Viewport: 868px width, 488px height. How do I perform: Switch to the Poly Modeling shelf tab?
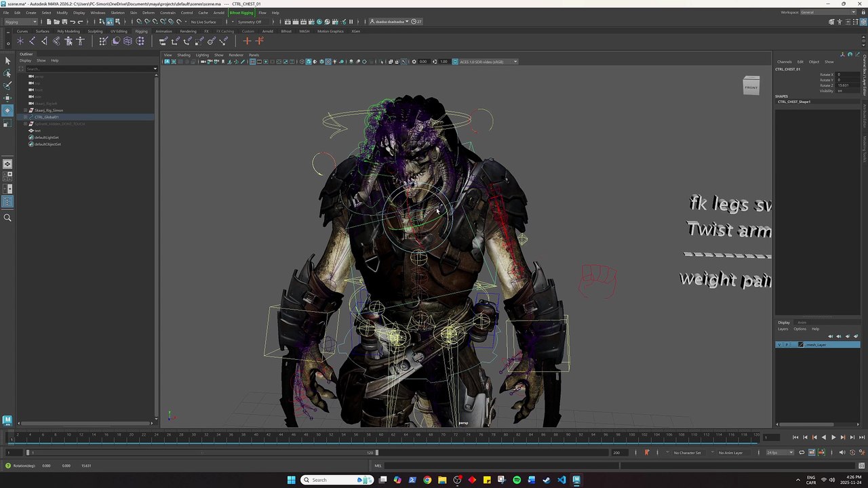point(68,31)
